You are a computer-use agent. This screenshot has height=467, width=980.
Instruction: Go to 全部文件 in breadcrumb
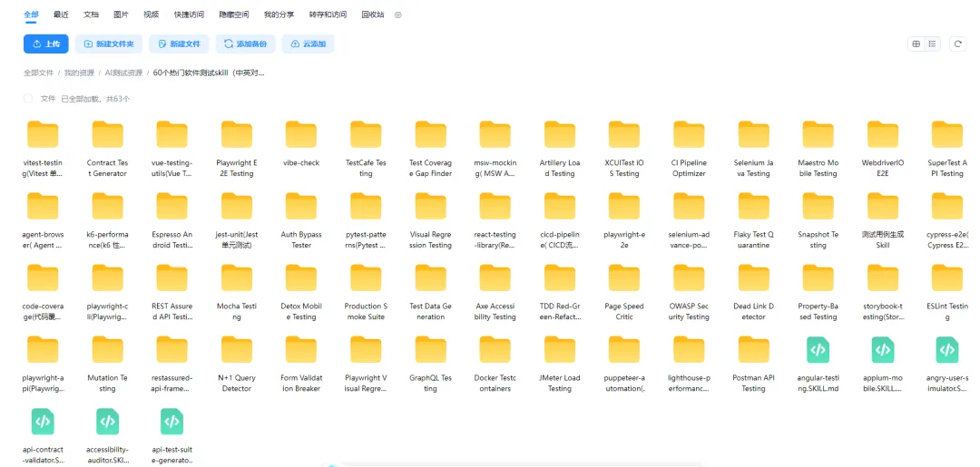[39, 73]
